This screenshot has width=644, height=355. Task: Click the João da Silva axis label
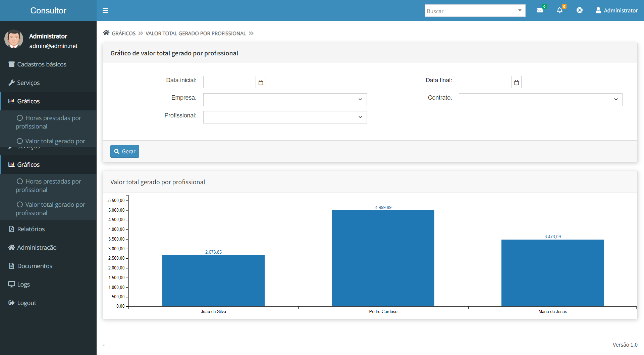click(x=213, y=311)
